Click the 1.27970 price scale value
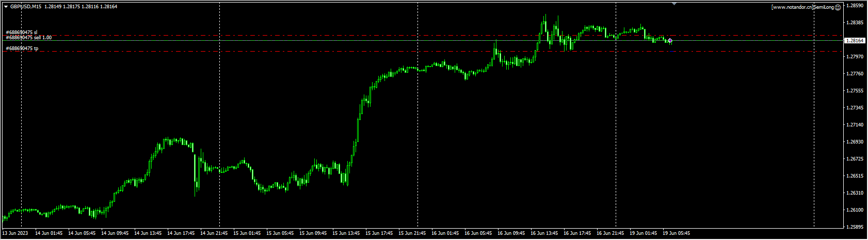This screenshot has height=240, width=868. pyautogui.click(x=855, y=57)
